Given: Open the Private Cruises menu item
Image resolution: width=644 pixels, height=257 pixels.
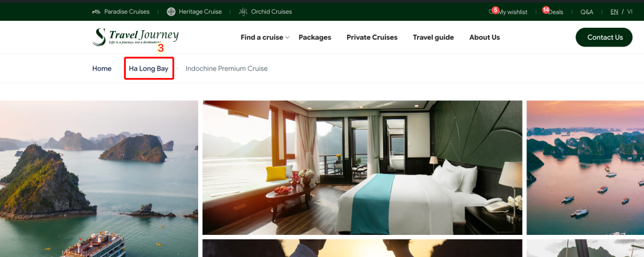Looking at the screenshot, I should 372,37.
